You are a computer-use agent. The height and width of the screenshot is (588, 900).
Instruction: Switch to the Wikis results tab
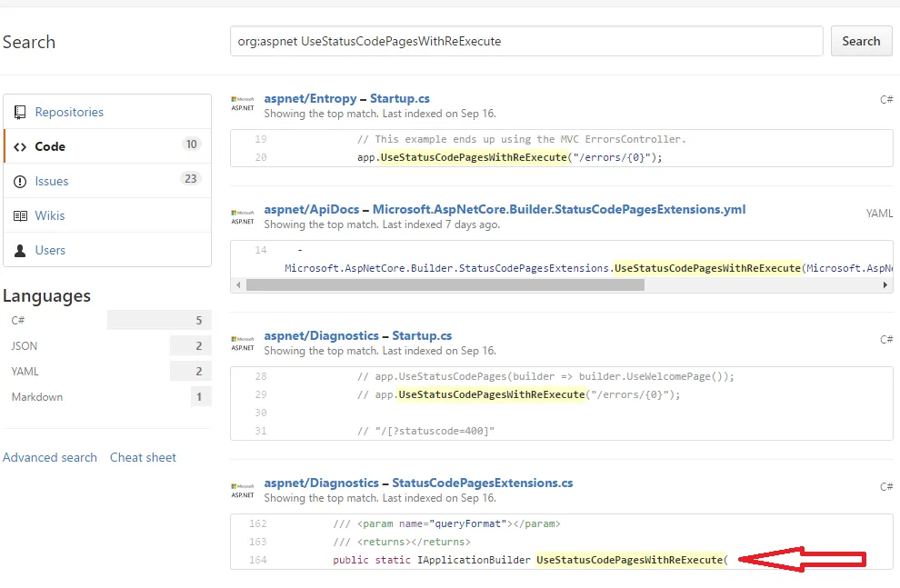click(x=50, y=216)
